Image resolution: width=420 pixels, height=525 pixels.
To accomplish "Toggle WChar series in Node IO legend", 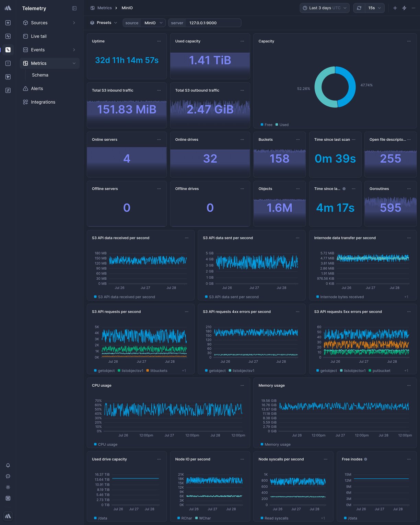I will point(203,518).
